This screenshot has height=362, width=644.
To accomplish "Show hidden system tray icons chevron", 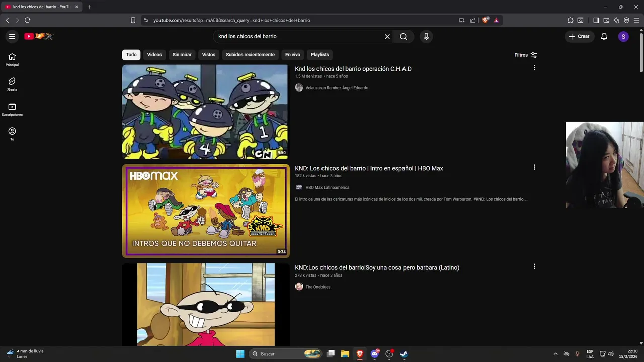I will [x=555, y=354].
